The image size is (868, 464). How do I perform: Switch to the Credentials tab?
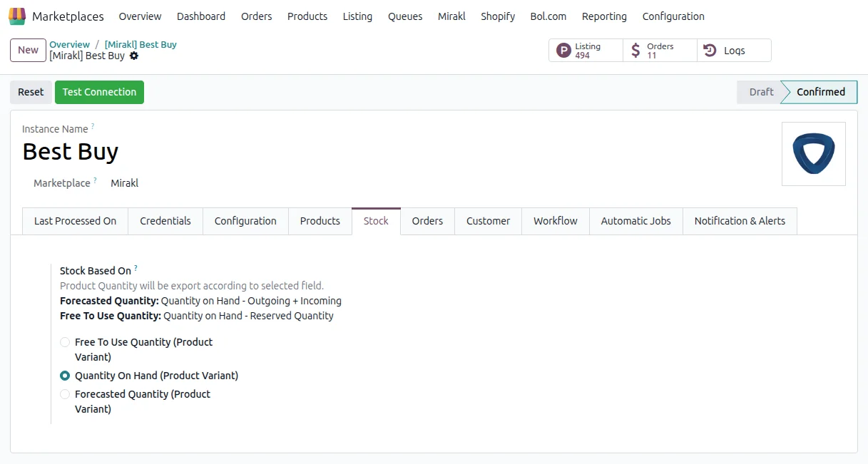click(x=165, y=221)
